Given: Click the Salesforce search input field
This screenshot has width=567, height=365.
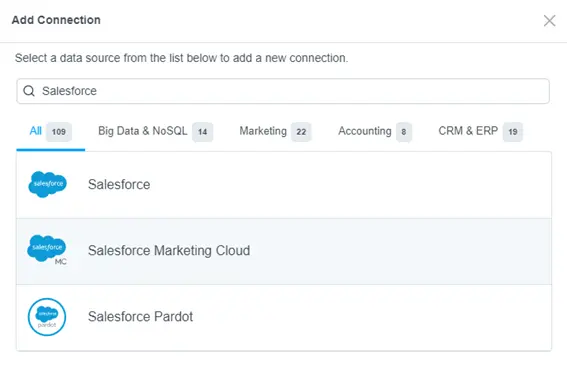Looking at the screenshot, I should pos(283,91).
